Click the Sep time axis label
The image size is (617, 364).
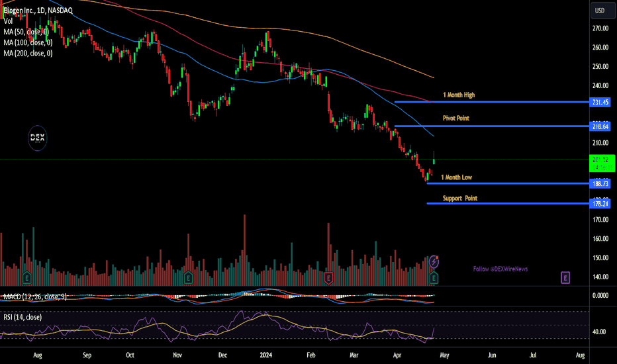click(x=87, y=355)
